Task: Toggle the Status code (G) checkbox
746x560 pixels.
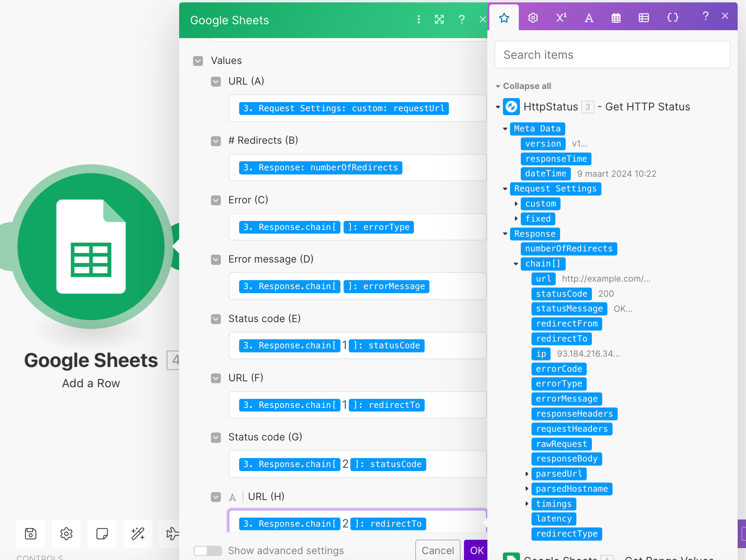Action: click(216, 438)
